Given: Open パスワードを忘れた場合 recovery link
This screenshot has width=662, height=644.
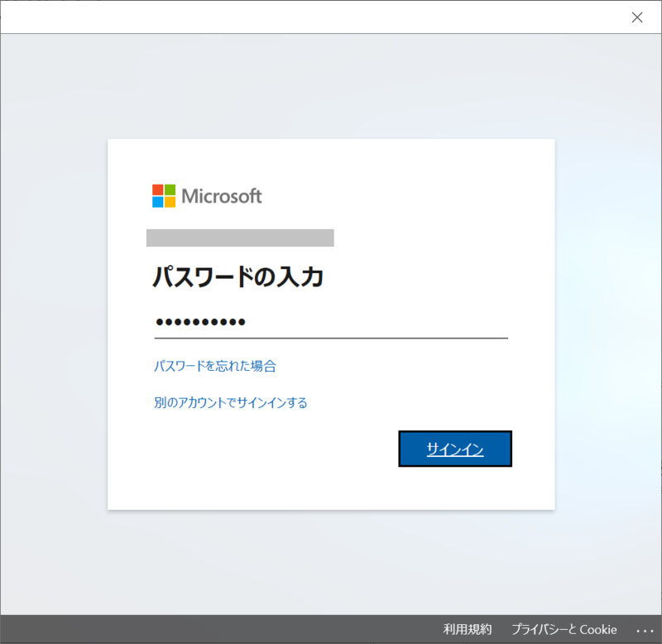Looking at the screenshot, I should 213,365.
